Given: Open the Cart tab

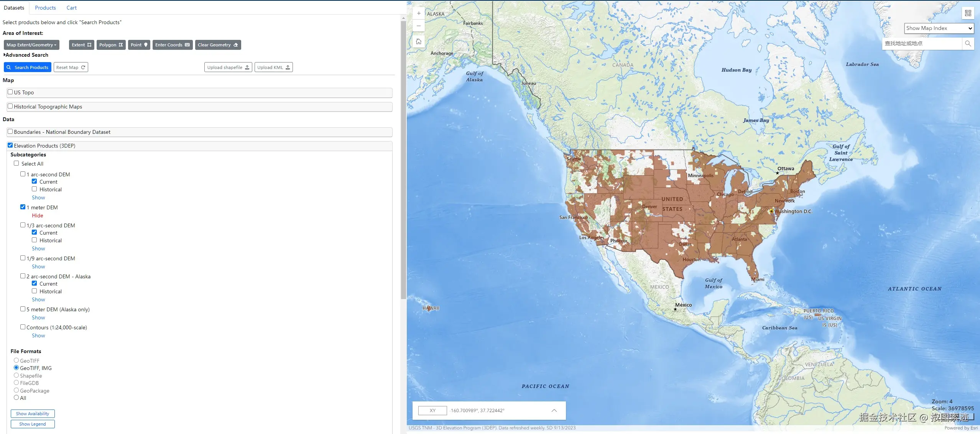Looking at the screenshot, I should (71, 8).
